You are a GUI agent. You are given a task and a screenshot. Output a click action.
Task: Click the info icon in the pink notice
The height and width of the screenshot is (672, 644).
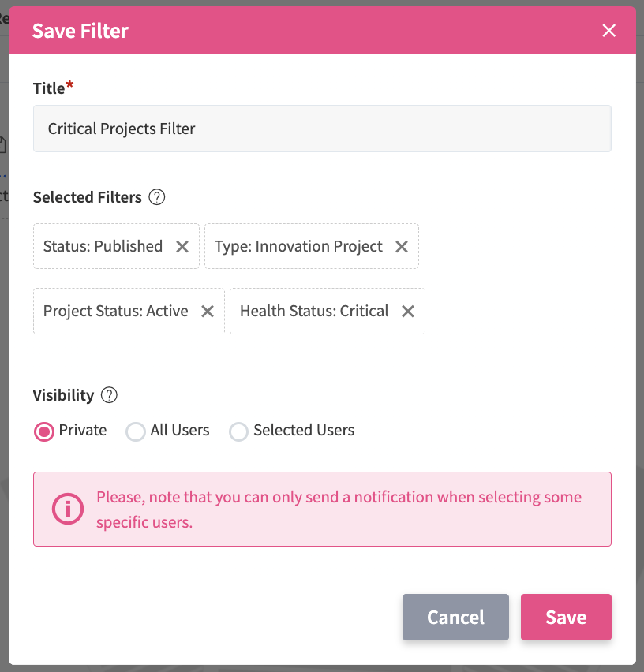click(67, 509)
